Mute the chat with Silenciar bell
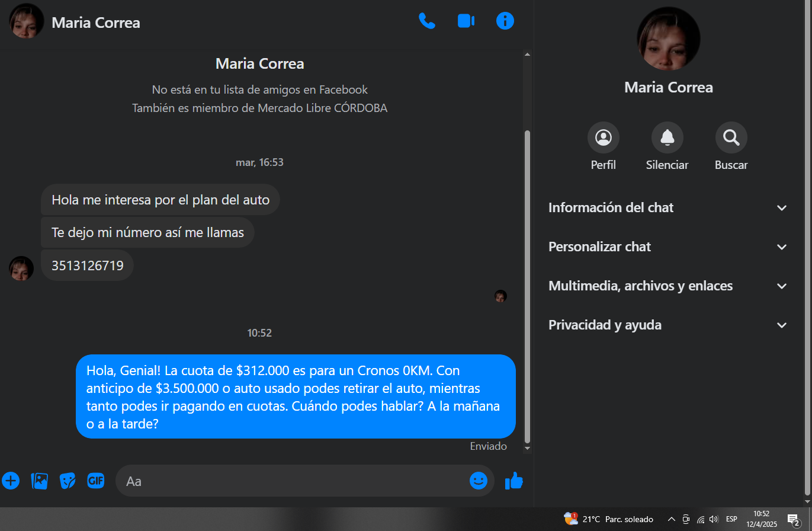 (667, 146)
